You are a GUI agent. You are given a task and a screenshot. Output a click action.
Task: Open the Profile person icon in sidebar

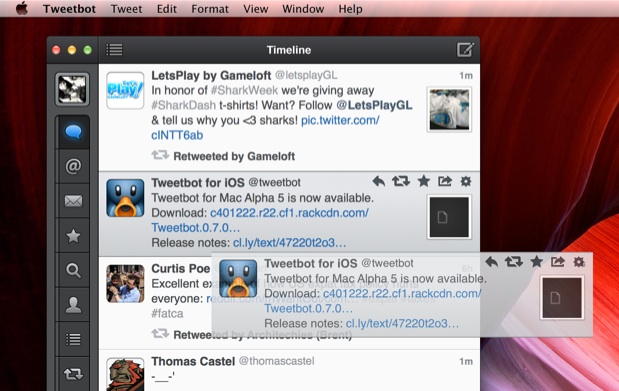[73, 305]
